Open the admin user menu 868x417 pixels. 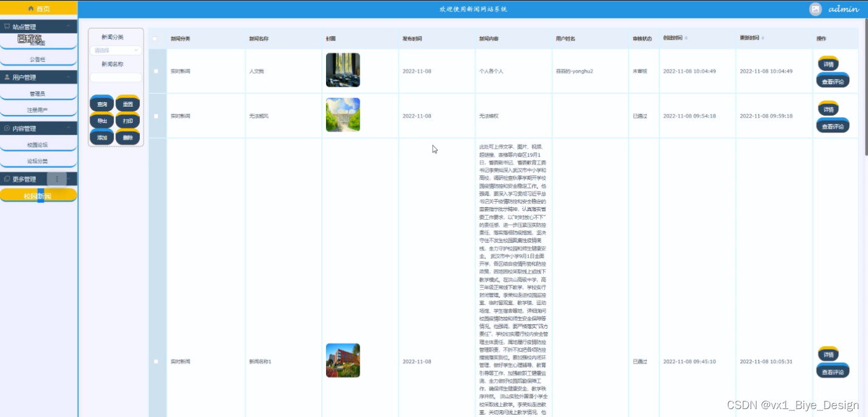click(843, 9)
